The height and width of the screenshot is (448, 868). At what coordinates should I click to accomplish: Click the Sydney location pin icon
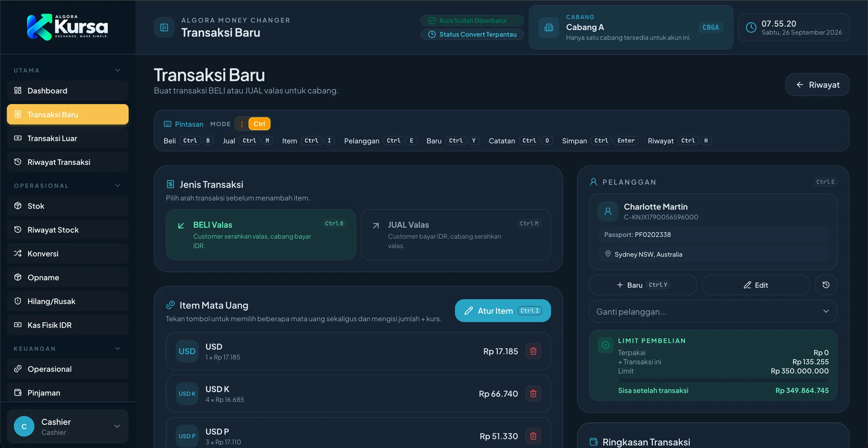pos(608,254)
